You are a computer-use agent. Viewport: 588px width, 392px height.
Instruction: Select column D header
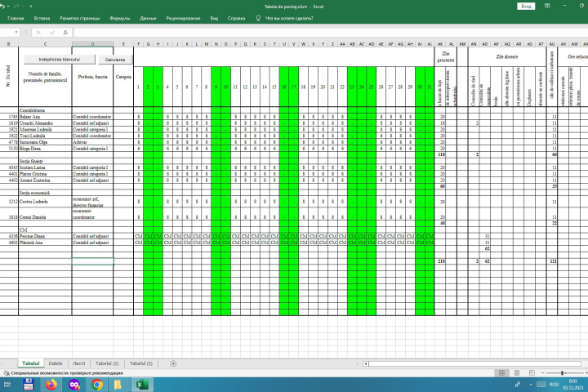pos(92,44)
